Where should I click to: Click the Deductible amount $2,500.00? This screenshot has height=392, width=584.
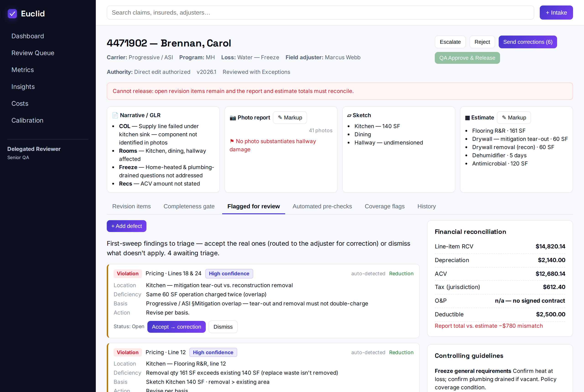(x=550, y=314)
